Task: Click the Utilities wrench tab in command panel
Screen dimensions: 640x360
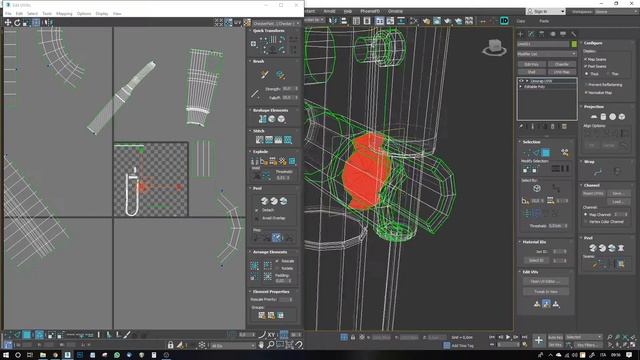Action: pyautogui.click(x=573, y=34)
